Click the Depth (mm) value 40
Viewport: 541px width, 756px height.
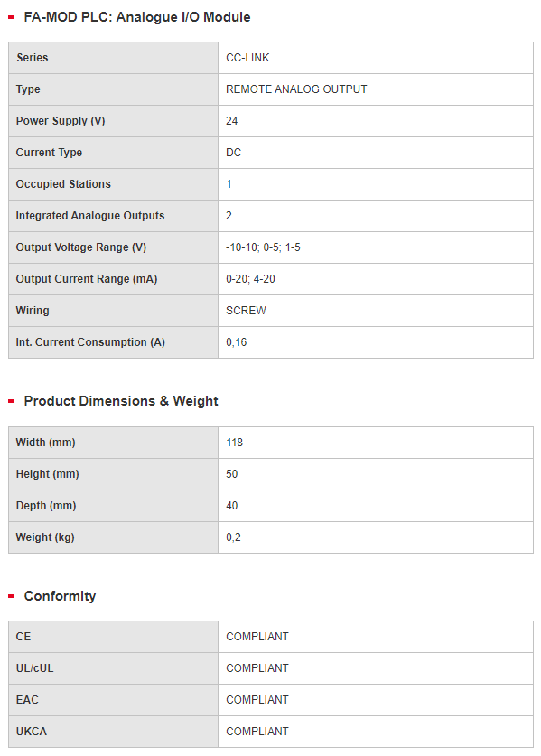click(231, 506)
